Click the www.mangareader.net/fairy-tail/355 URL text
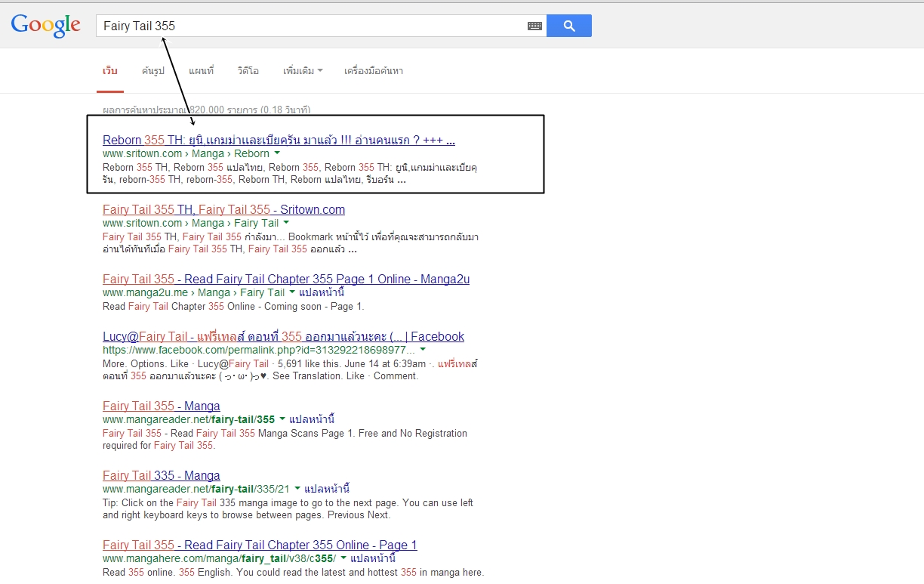The image size is (924, 584). (189, 419)
